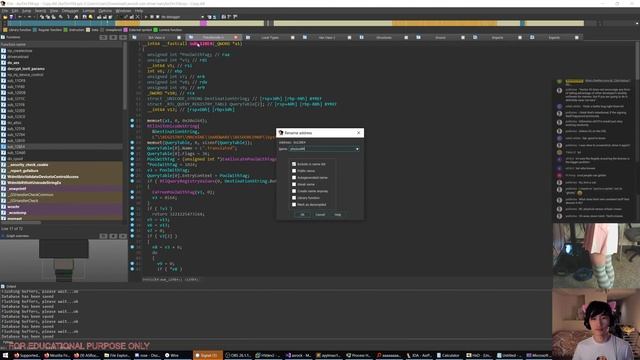Viewport: 640px width, 360px height.
Task: Click Lumina function green legend swatch
Action: point(156,30)
